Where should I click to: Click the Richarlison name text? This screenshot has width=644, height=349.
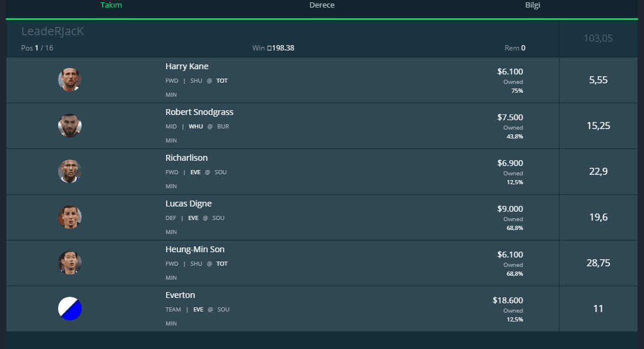[187, 158]
